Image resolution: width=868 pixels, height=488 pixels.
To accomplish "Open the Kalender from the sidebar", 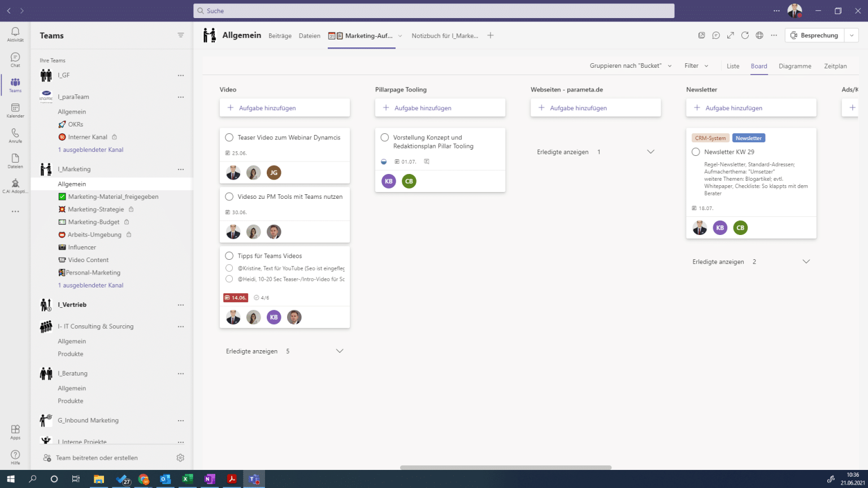I will pos(15,109).
